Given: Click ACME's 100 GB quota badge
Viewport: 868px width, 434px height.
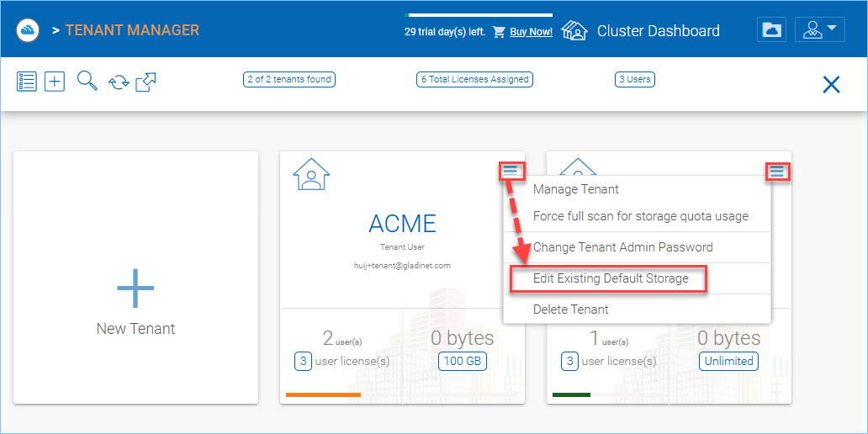Looking at the screenshot, I should click(463, 362).
